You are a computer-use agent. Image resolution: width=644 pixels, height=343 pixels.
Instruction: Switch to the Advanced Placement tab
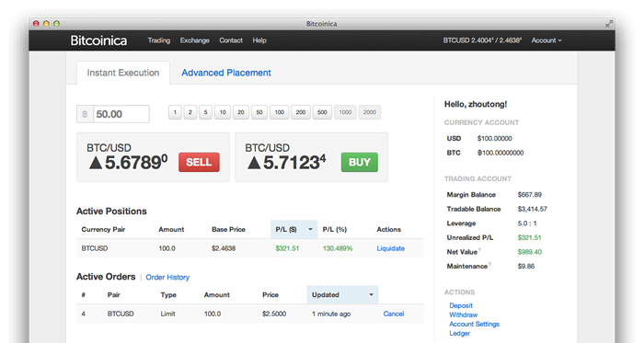pos(226,73)
